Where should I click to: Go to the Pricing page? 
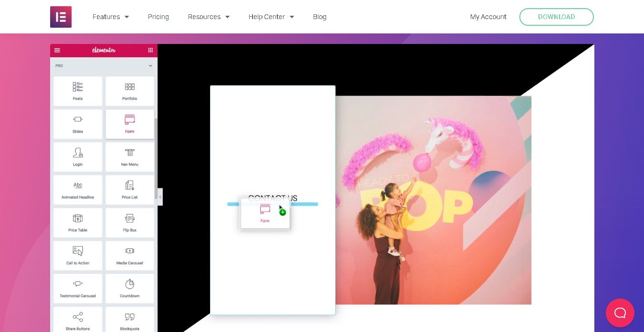158,17
